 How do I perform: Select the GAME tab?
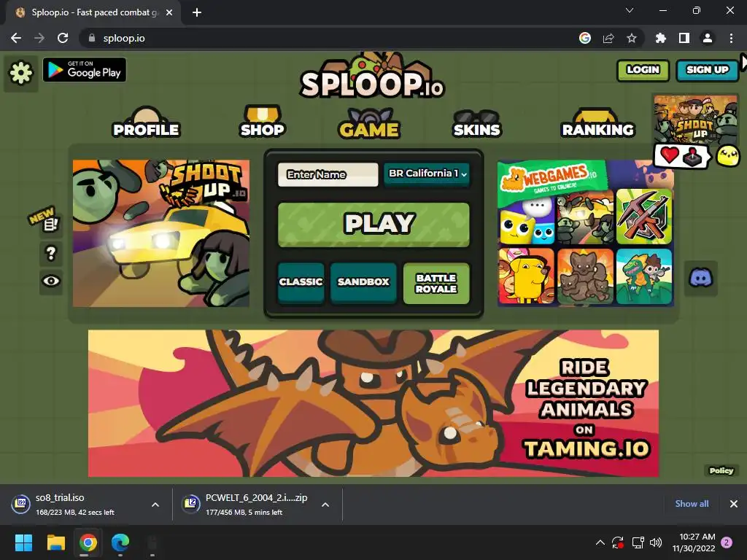[369, 123]
